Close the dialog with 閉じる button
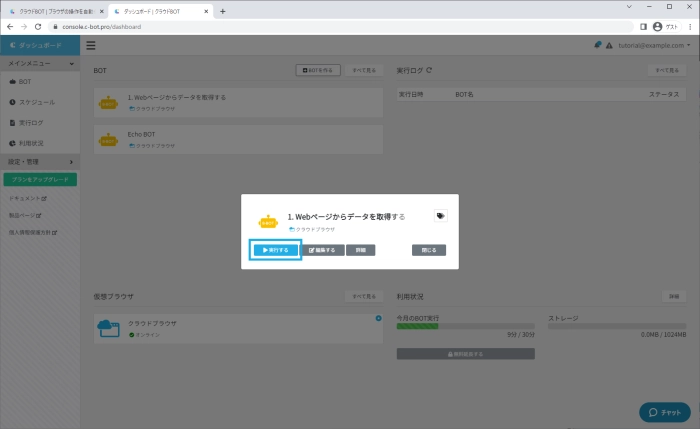 click(429, 250)
